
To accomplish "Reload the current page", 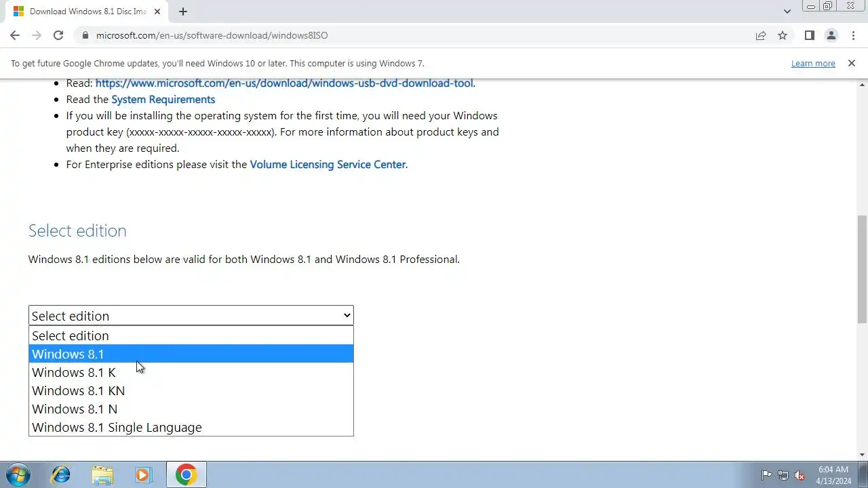I will point(58,35).
